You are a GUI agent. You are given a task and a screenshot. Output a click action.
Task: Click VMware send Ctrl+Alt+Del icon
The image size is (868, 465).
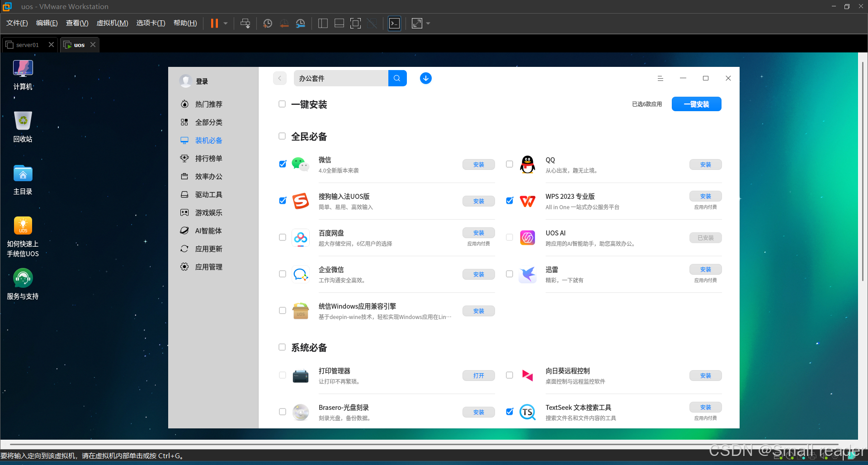click(x=245, y=23)
